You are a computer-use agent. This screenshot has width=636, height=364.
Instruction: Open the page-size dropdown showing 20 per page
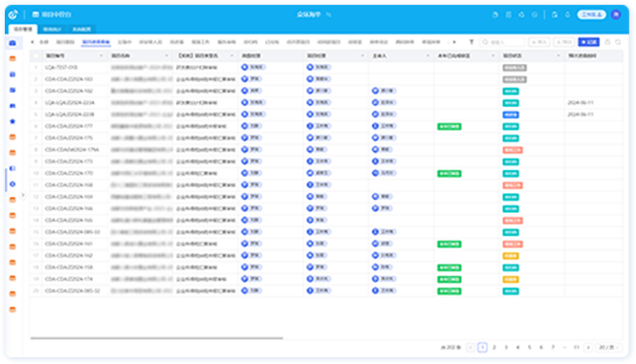click(608, 348)
